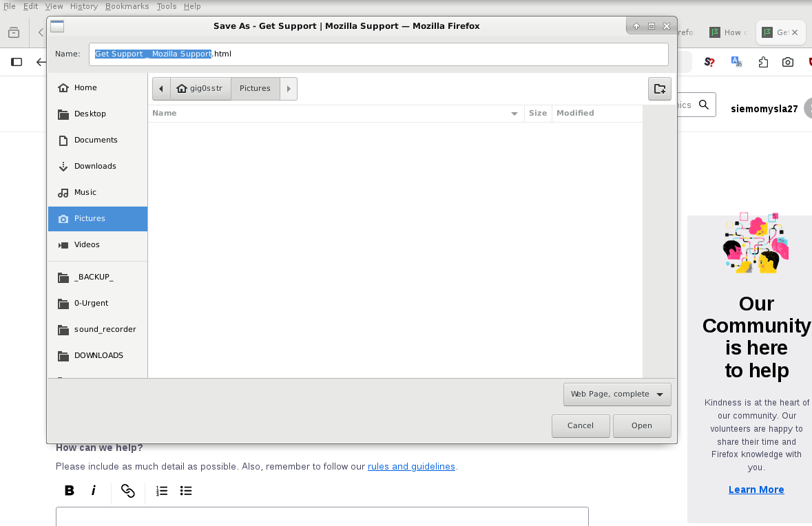Click the question details text area

pyautogui.click(x=322, y=516)
